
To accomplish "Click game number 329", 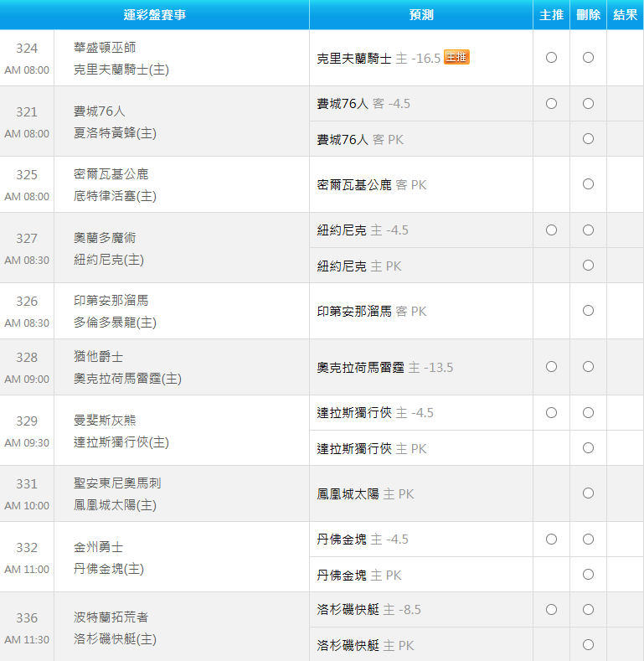I will [27, 421].
